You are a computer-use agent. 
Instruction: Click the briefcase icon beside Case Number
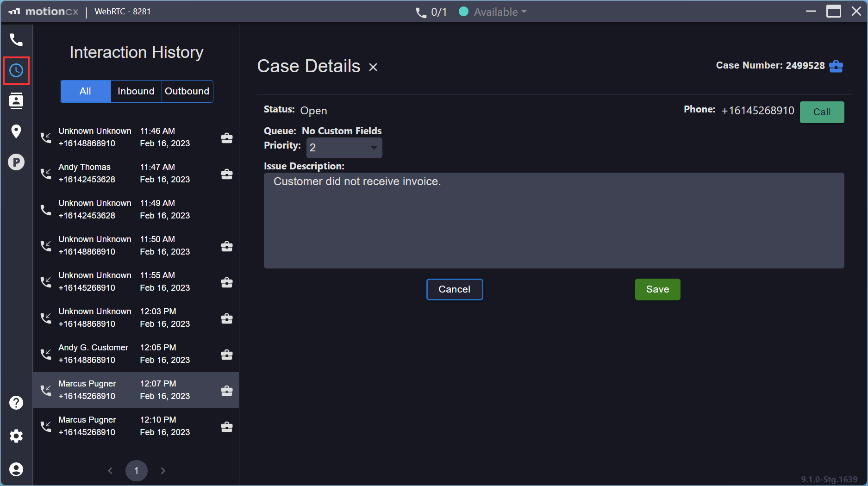pos(836,66)
